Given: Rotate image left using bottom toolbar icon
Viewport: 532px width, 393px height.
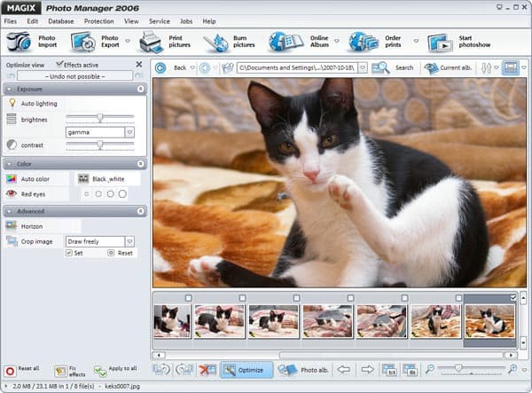Looking at the screenshot, I should (161, 370).
